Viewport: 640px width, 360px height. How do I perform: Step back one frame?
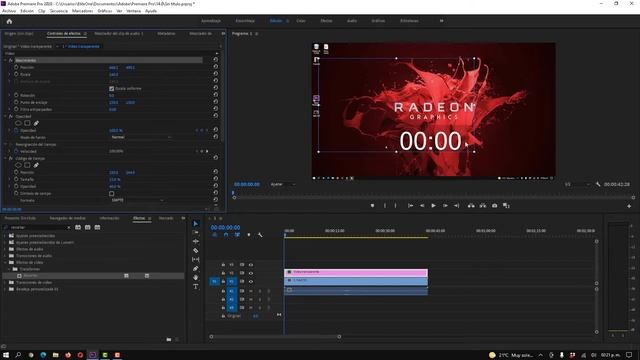422,206
